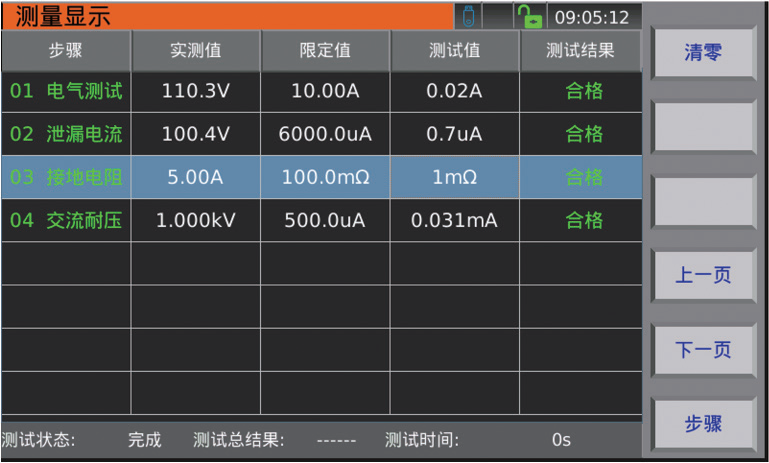
Task: Select step 04 交流耐压 row
Action: coord(66,220)
